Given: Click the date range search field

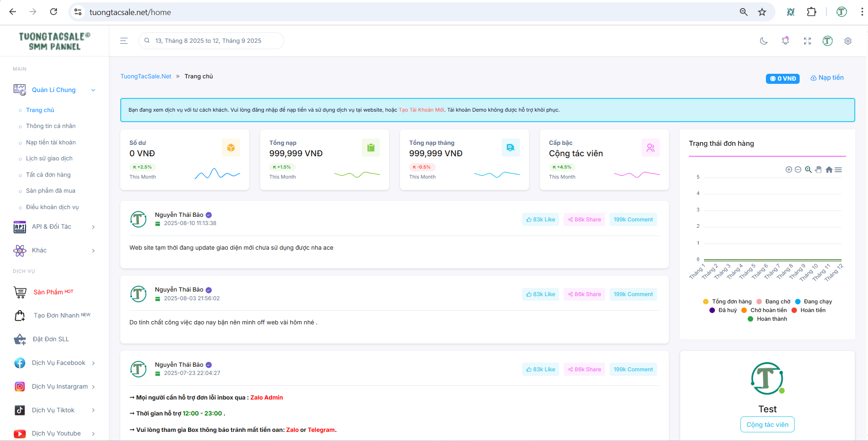Looking at the screenshot, I should click(211, 41).
